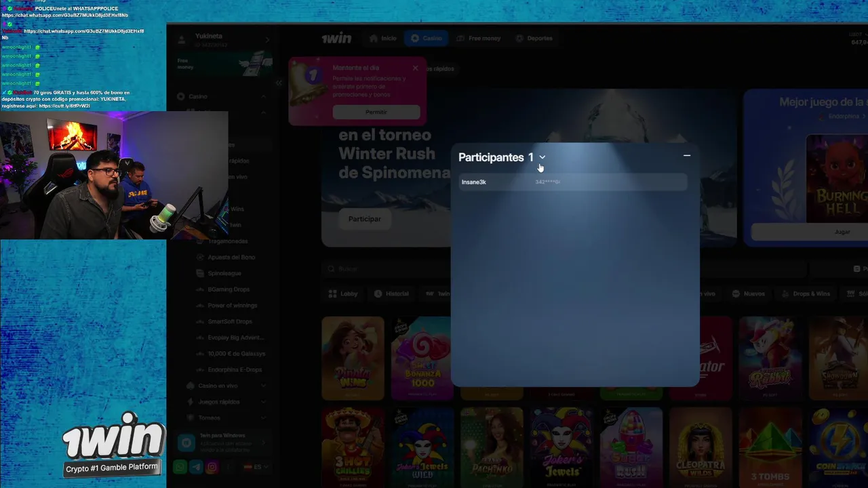Collapse the sidebar with double-arrow icon
The width and height of the screenshot is (868, 488).
point(279,83)
